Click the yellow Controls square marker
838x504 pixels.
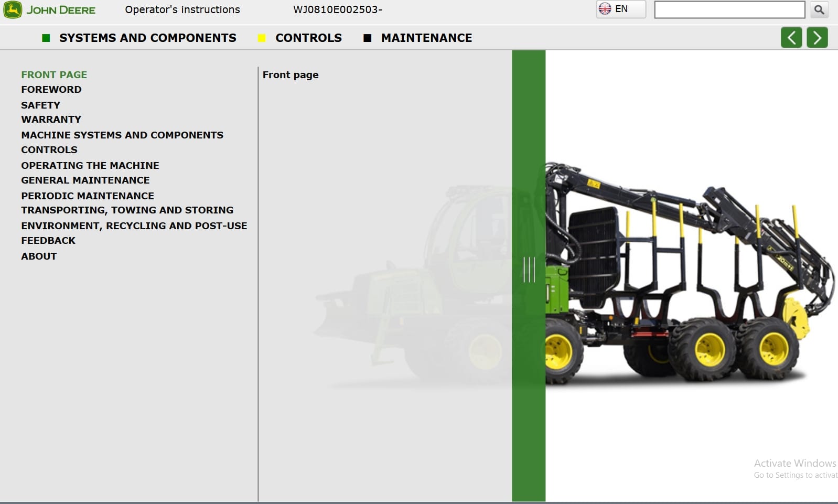click(x=262, y=38)
